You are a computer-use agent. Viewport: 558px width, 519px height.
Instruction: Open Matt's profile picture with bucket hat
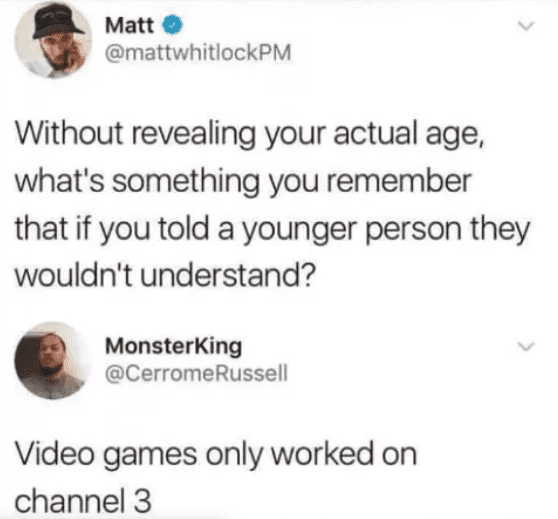tap(53, 40)
